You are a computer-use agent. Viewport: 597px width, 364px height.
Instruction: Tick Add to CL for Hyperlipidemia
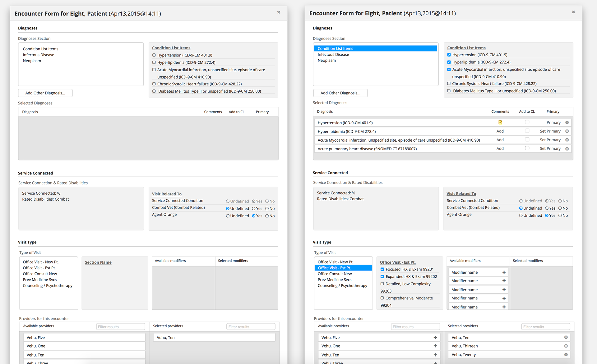click(x=527, y=131)
